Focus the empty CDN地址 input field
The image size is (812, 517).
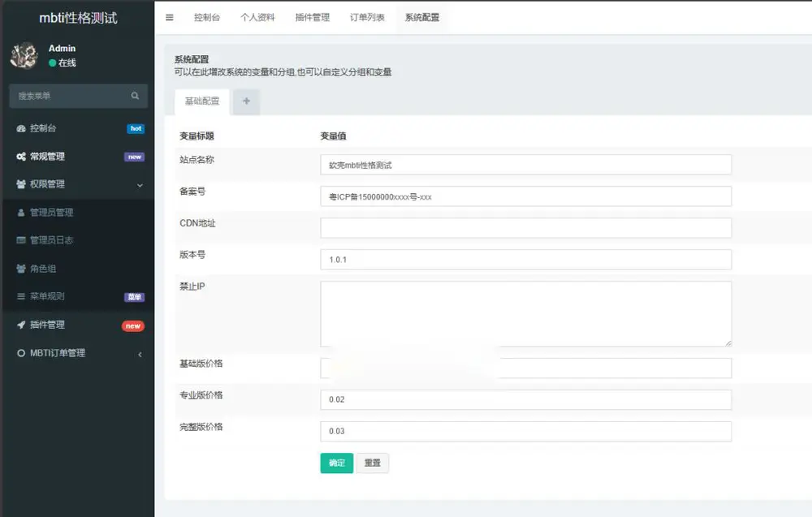click(x=525, y=228)
